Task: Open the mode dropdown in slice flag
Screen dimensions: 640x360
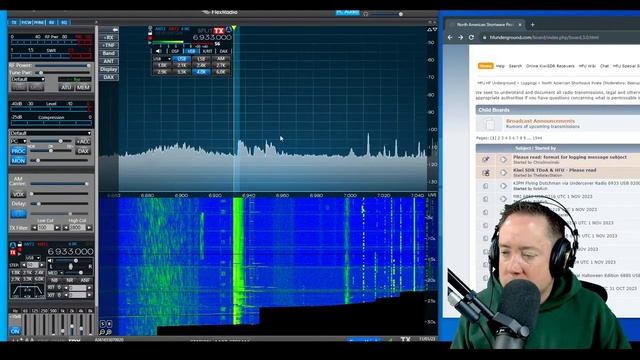Action: click(162, 59)
